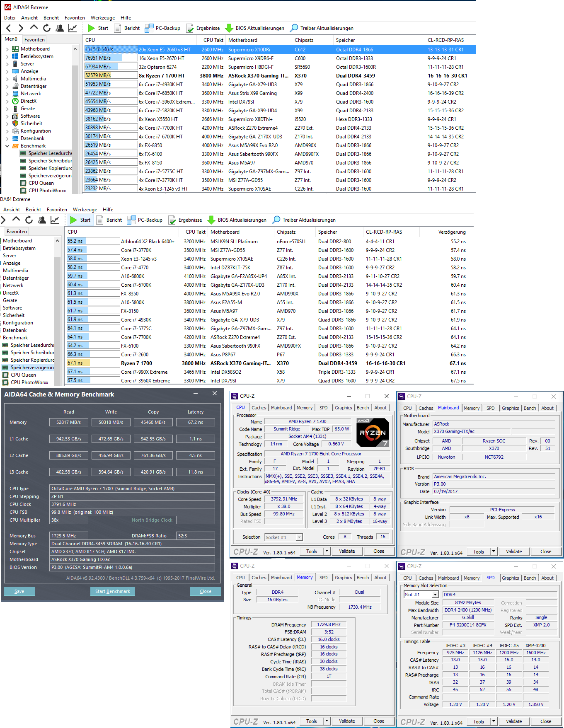Click PC-Backup icon in lower AIDA64 toolbar
This screenshot has height=728, width=564.
[x=131, y=220]
